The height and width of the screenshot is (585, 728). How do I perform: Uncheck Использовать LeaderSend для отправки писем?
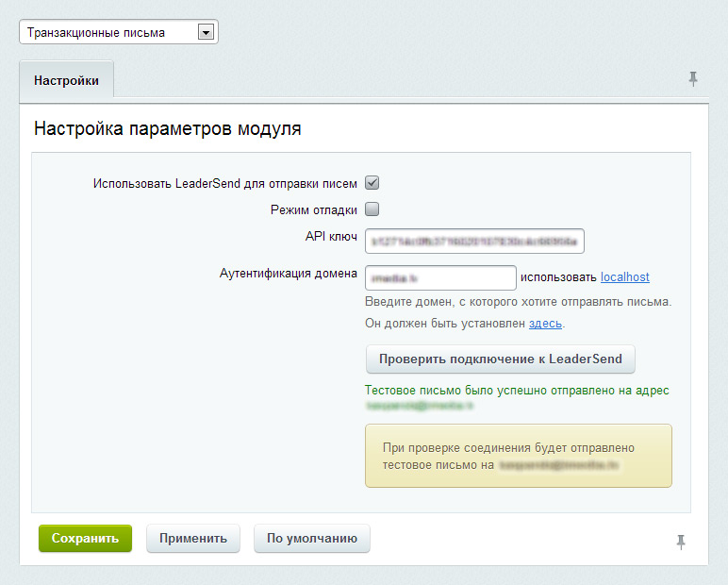[x=372, y=183]
